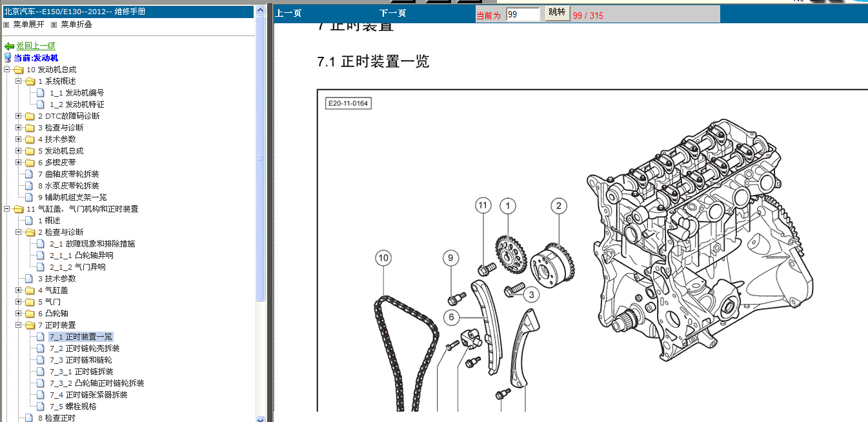The width and height of the screenshot is (868, 422).
Task: Click the folder icon of 1 系统概述
Action: pos(30,81)
